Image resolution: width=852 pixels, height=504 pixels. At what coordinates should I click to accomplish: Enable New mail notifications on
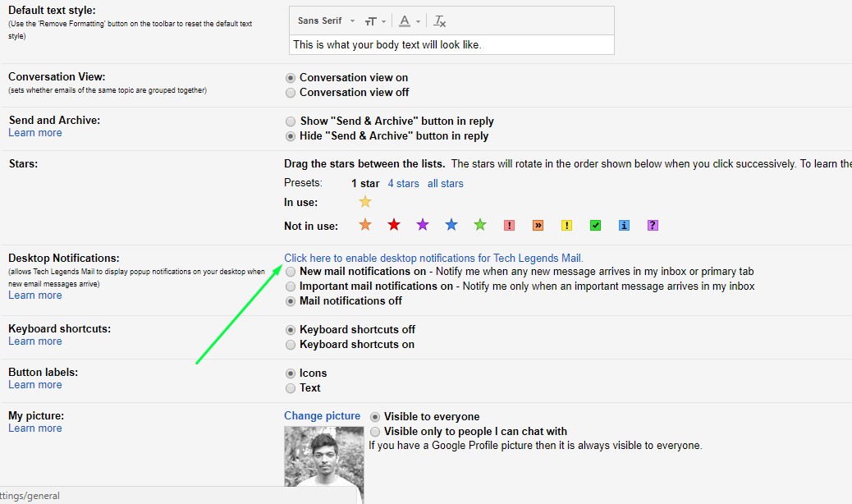point(290,271)
